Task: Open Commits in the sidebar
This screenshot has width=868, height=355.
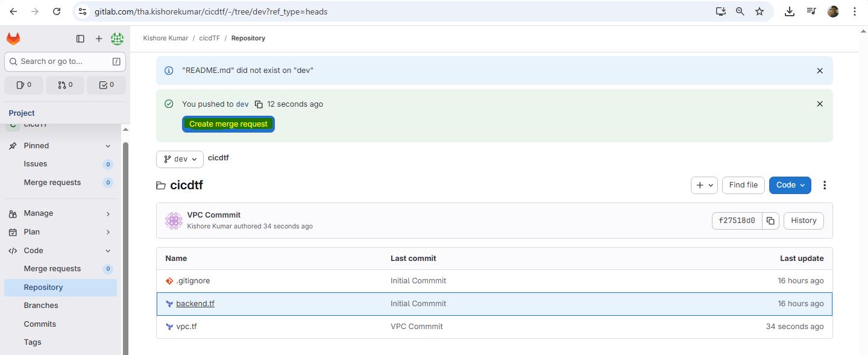Action: pos(40,324)
